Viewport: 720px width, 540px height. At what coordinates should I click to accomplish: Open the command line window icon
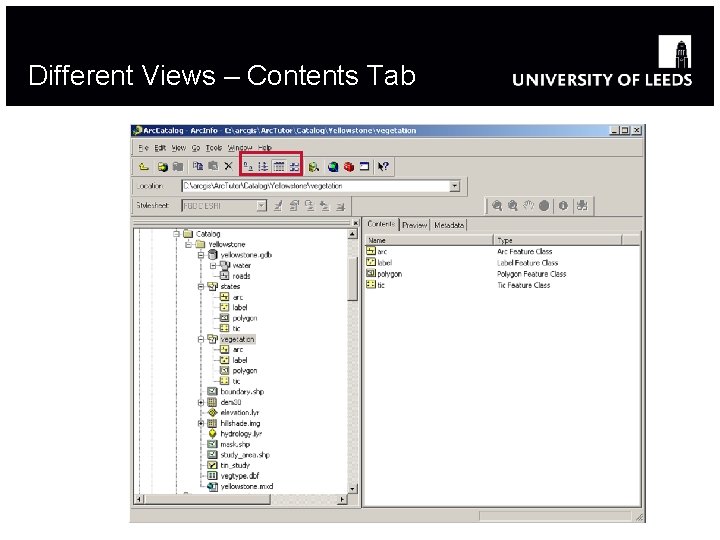(x=365, y=167)
